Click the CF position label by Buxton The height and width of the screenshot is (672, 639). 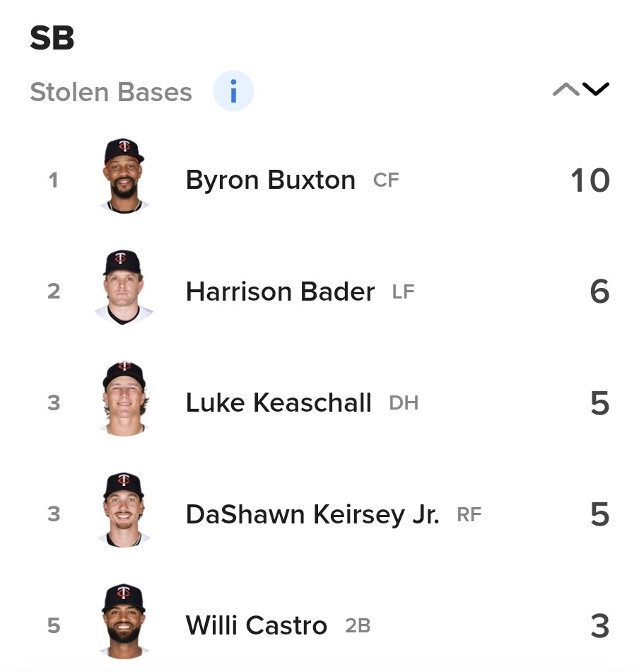pyautogui.click(x=386, y=180)
